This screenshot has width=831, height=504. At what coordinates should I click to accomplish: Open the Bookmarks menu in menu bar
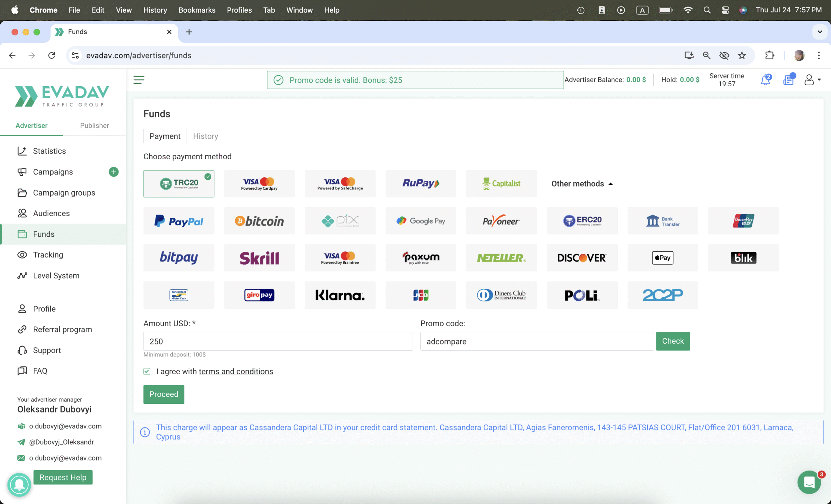click(197, 10)
